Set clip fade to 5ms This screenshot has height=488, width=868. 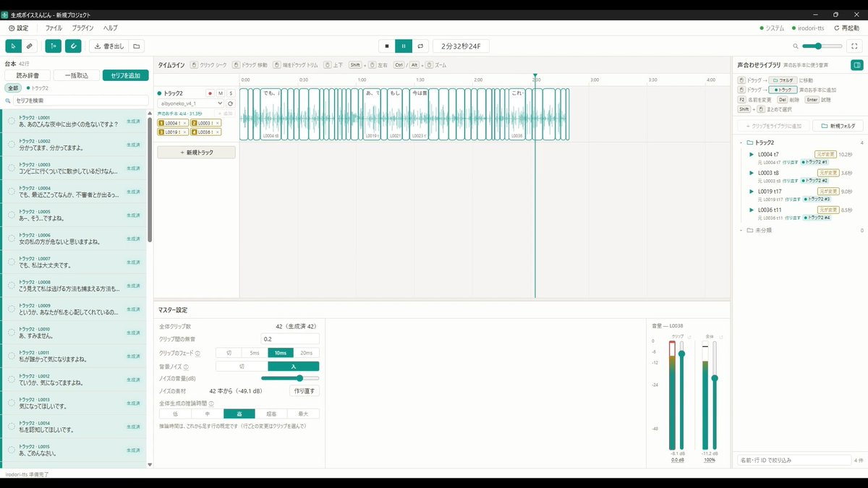255,353
